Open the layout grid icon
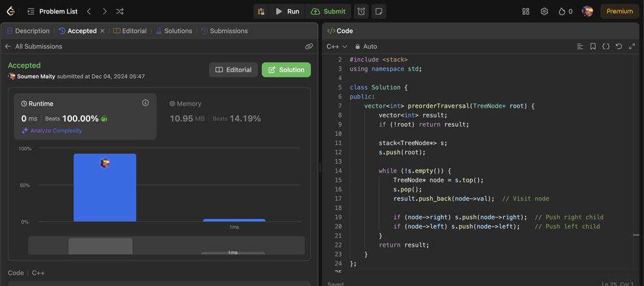This screenshot has height=286, width=644. click(526, 11)
